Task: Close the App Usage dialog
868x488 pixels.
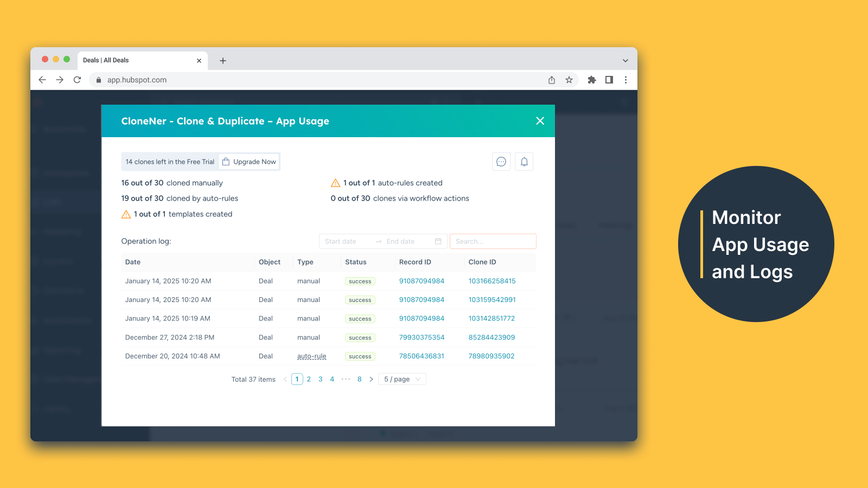Action: (540, 121)
